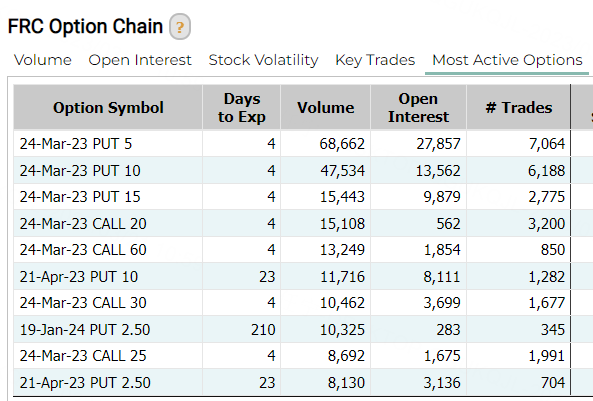
Task: Click open interest value 1,854
Action: point(442,250)
